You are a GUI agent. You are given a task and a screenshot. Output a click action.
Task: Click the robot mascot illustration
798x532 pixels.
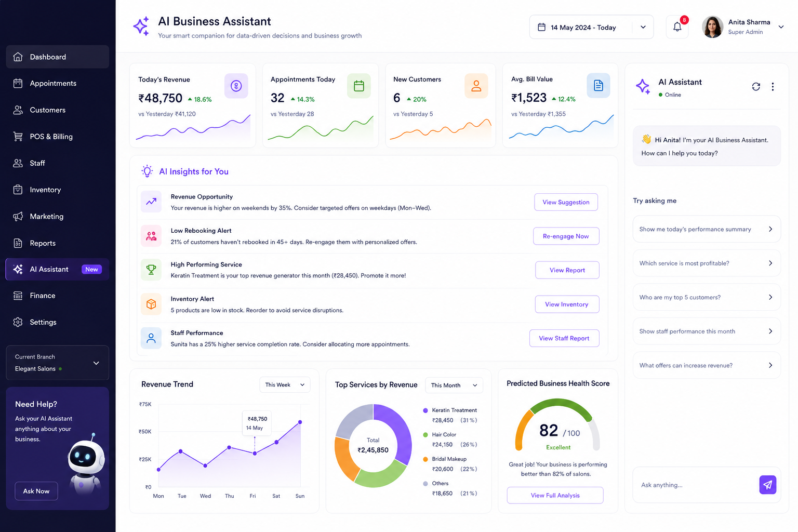tap(86, 462)
